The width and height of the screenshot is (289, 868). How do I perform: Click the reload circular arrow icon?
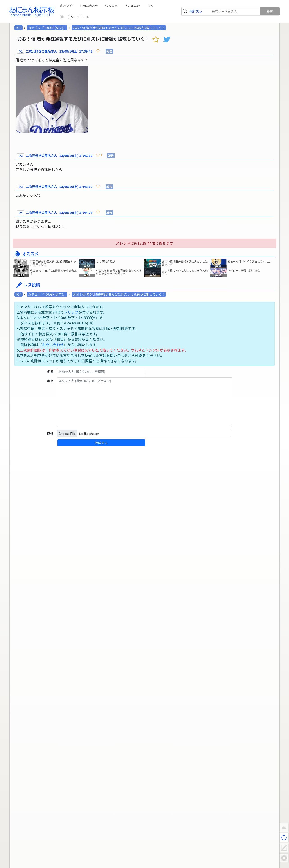click(x=284, y=837)
